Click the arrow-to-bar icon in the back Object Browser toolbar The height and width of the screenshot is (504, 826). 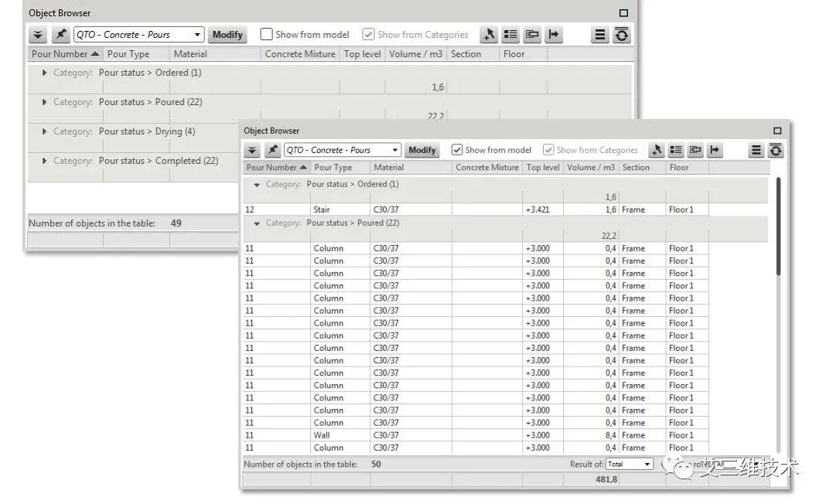553,35
